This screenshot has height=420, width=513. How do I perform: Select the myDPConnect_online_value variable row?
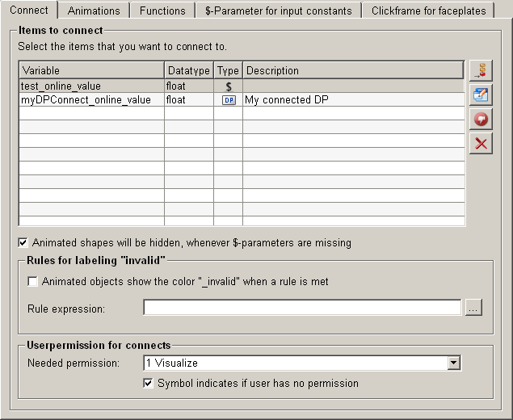point(90,100)
